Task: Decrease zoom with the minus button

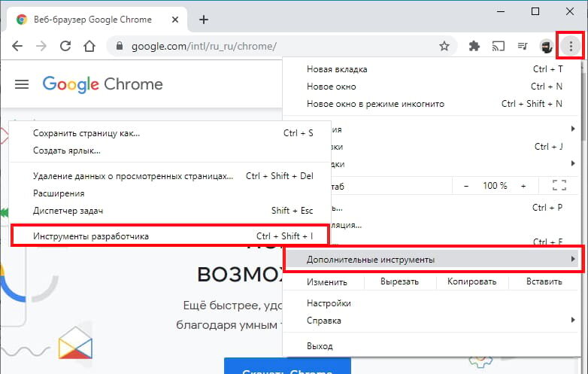Action: [466, 186]
